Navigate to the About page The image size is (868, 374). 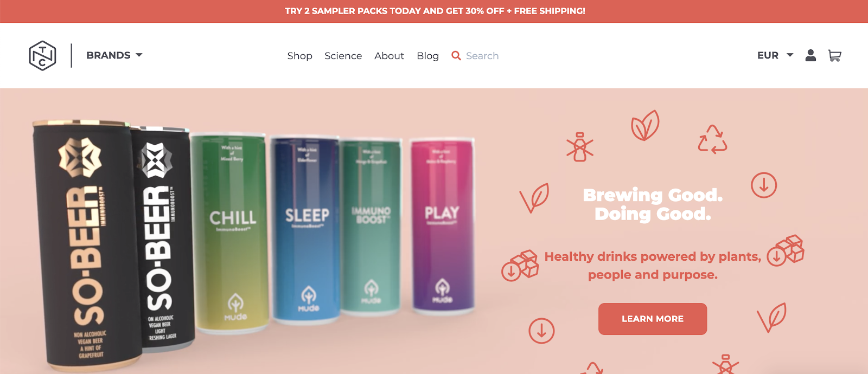point(389,56)
